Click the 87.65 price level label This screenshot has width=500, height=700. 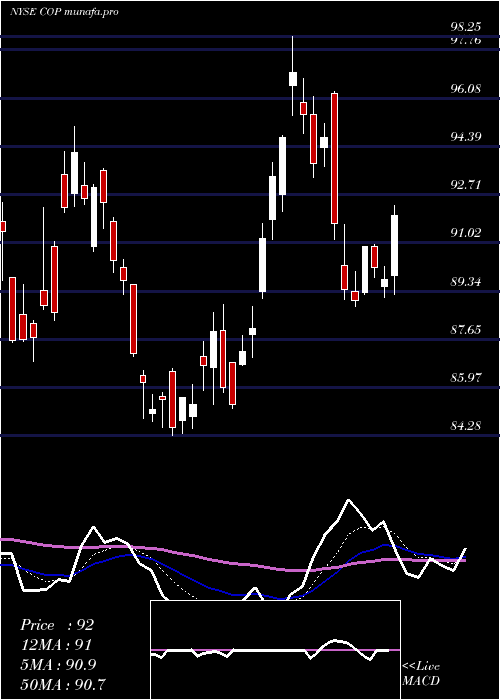(466, 330)
